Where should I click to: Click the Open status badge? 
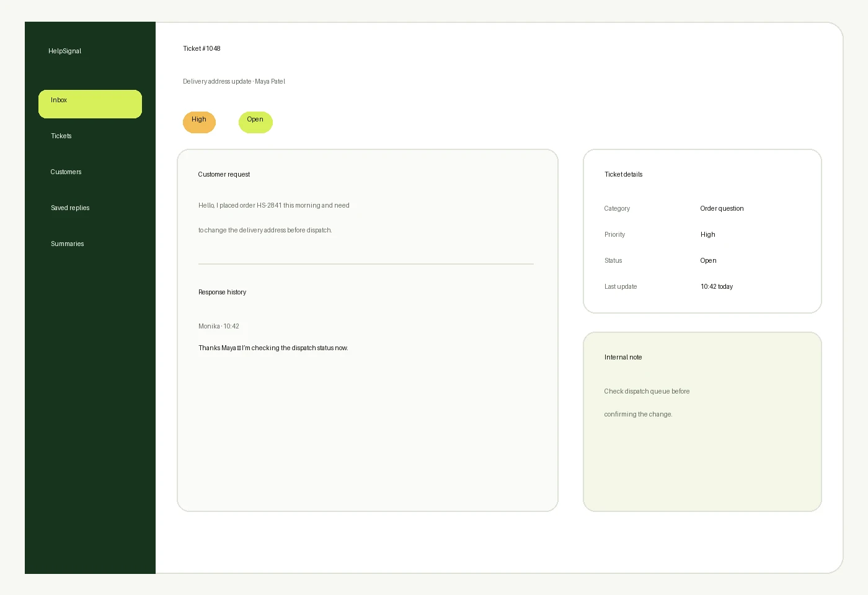click(x=255, y=122)
